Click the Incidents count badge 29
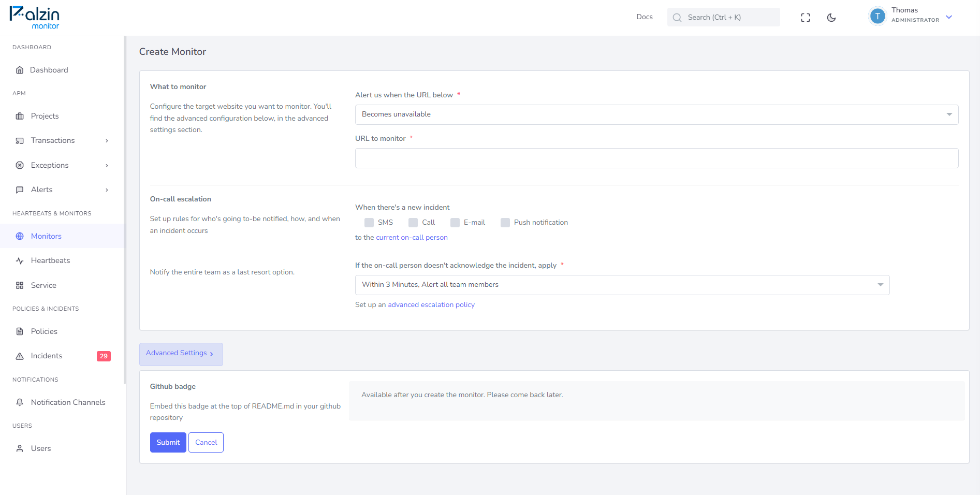Image resolution: width=980 pixels, height=495 pixels. (x=104, y=356)
